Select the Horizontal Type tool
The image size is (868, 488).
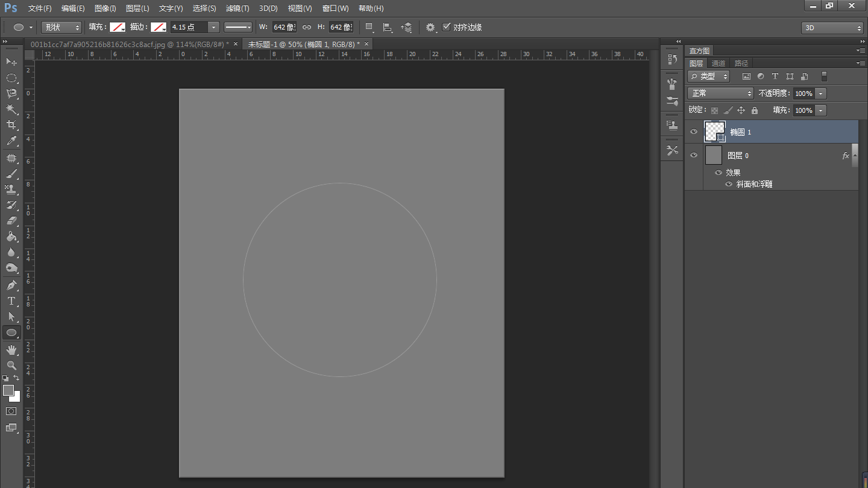point(11,301)
